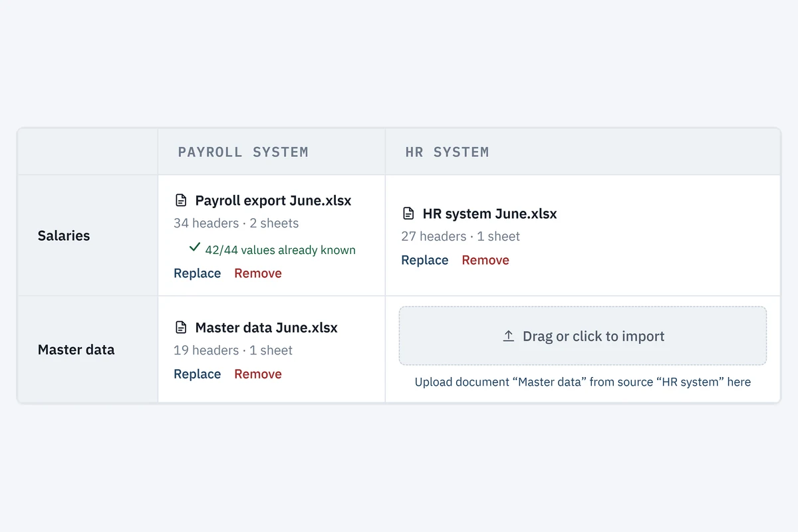Select the Salaries row label

64,235
